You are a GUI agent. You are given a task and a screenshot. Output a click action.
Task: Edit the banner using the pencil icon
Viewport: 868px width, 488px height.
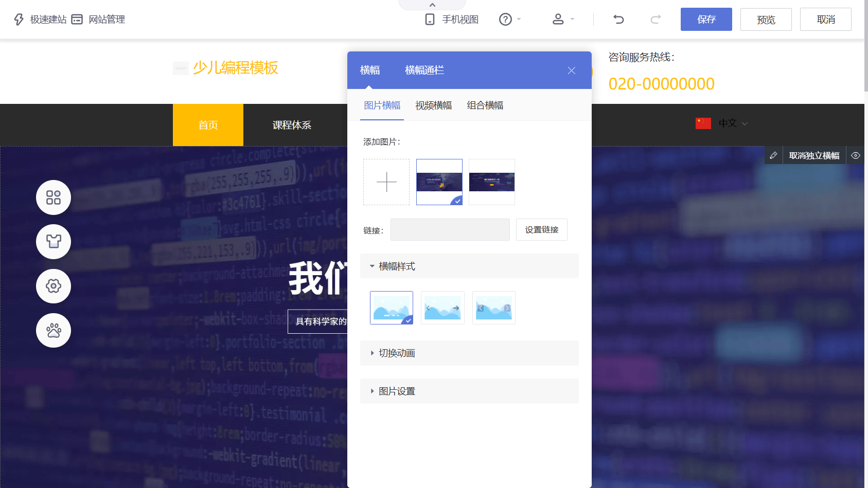[x=774, y=155]
